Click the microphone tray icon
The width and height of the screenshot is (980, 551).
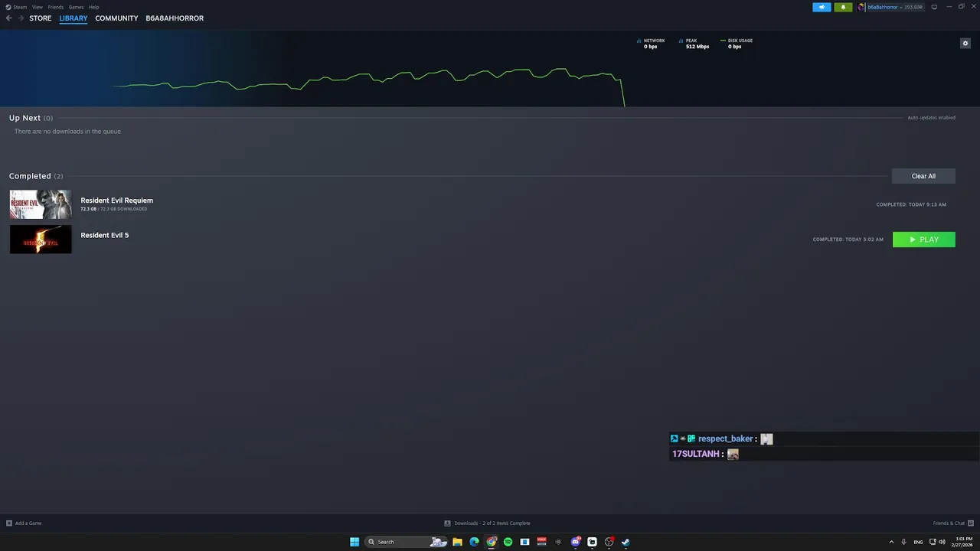tap(904, 542)
